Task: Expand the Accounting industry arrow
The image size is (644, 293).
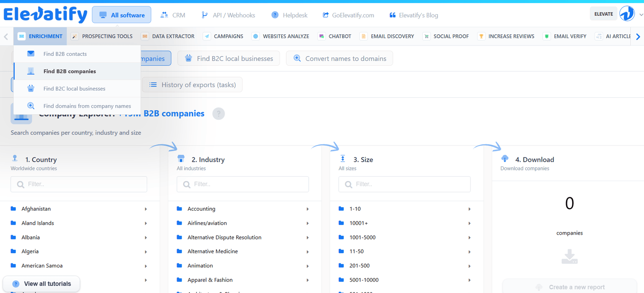Action: (x=307, y=209)
